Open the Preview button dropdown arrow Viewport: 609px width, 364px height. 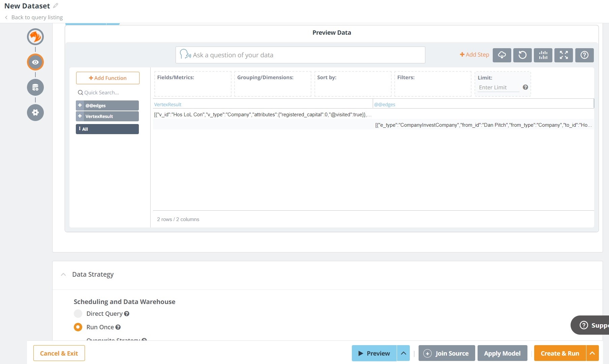403,353
